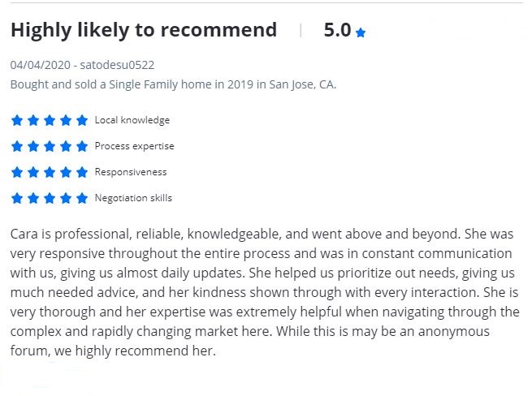Click the blue star beside the 5.0 rating
The height and width of the screenshot is (396, 532).
[361, 33]
